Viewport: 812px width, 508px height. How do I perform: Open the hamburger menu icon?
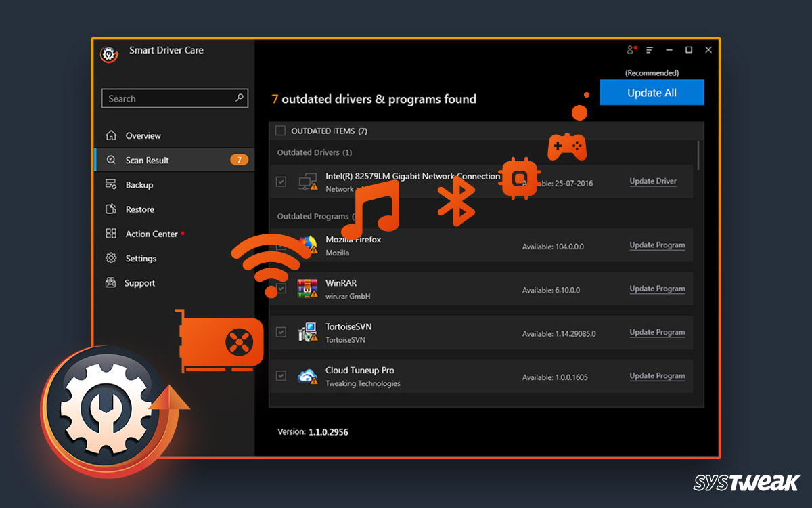point(650,50)
